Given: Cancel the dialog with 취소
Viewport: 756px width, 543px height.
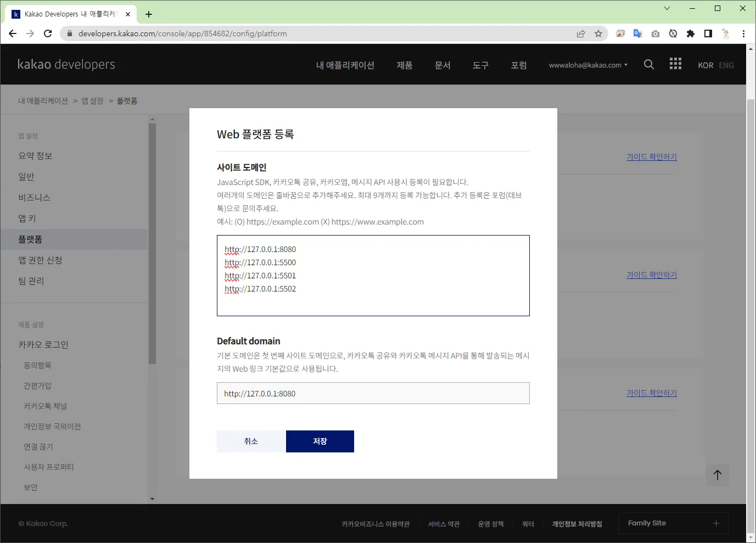Looking at the screenshot, I should (x=251, y=441).
